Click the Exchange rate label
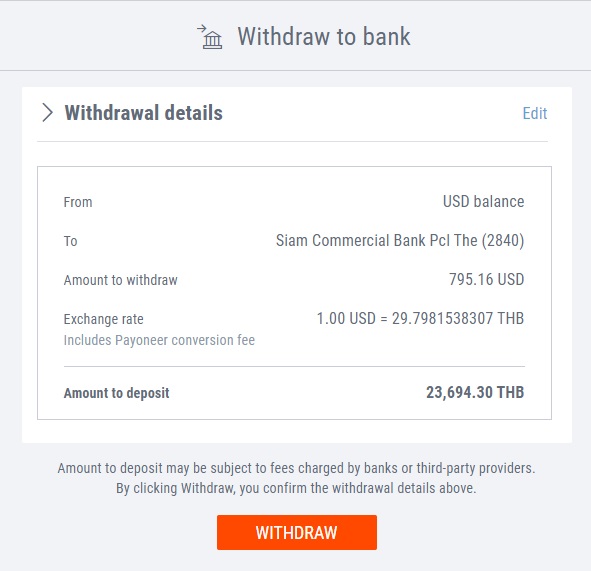The image size is (591, 571). click(104, 319)
